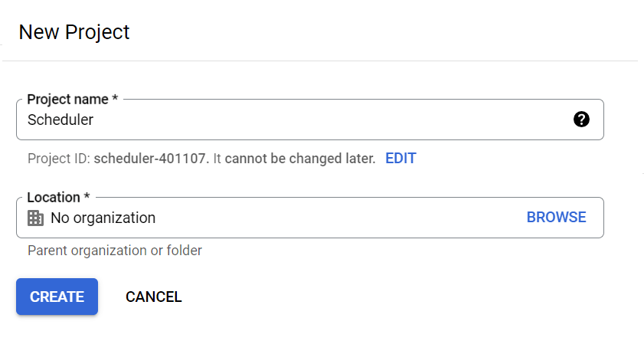Screen dimensions: 644x341
Task: Browse for a location
Action: click(x=556, y=218)
